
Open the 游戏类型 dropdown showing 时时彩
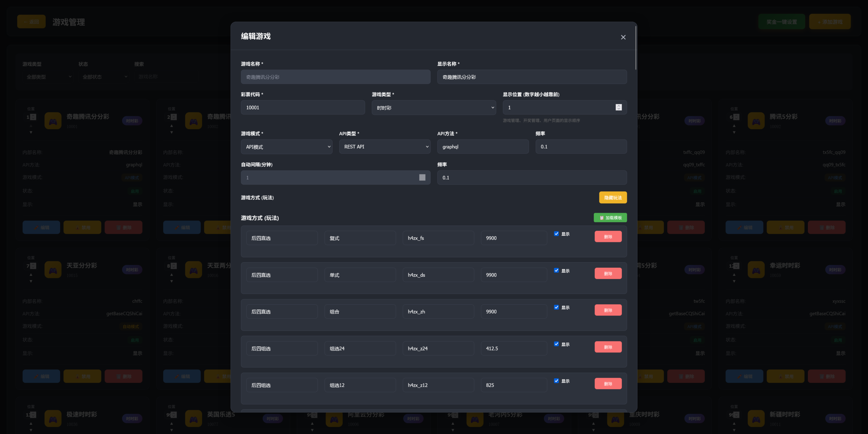434,107
